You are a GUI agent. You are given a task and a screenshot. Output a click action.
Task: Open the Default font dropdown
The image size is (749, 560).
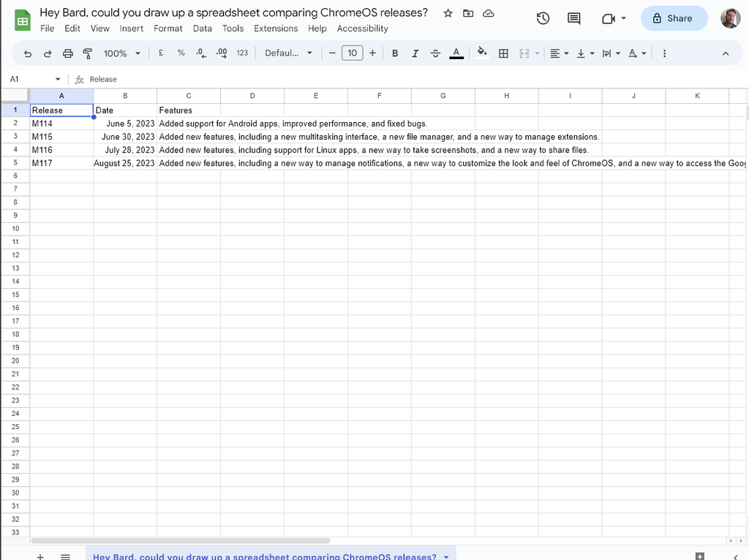[x=287, y=53]
